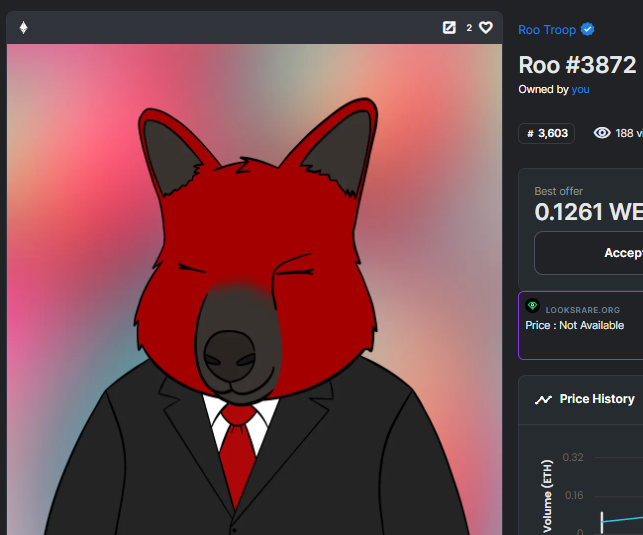Click the Ethereum diamond icon
Screen dimensions: 643x535
(23, 27)
